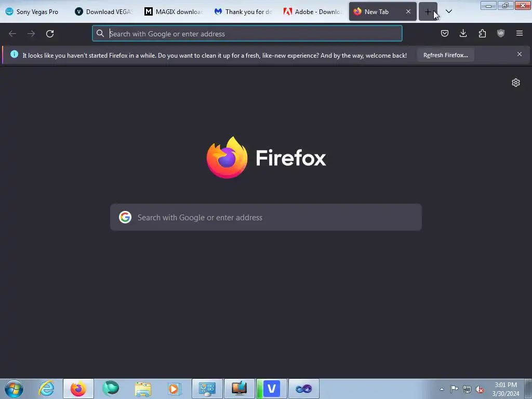This screenshot has width=532, height=399.
Task: Click the muted volume tray icon
Action: pyautogui.click(x=480, y=389)
